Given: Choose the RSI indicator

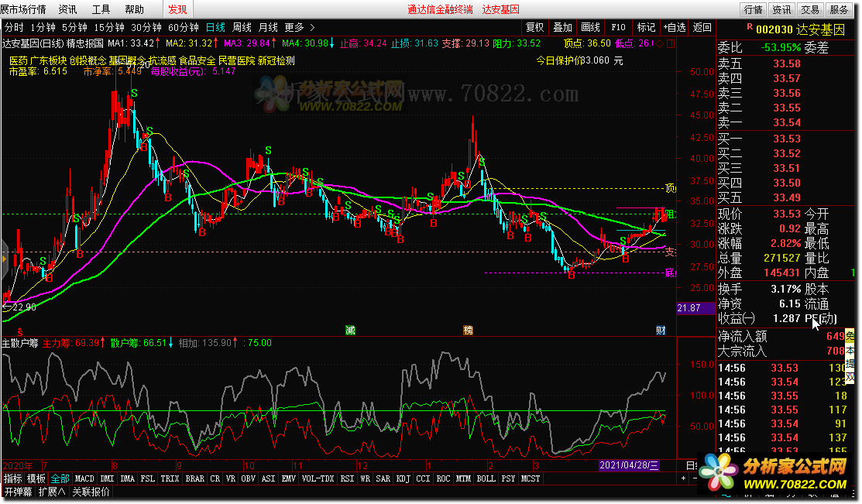Looking at the screenshot, I should tap(347, 478).
